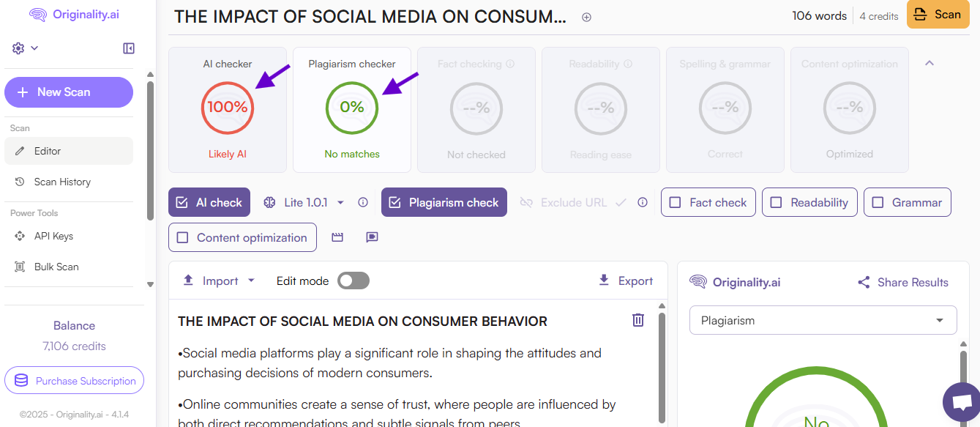Select the Plagiarism checker 0% card

click(352, 110)
